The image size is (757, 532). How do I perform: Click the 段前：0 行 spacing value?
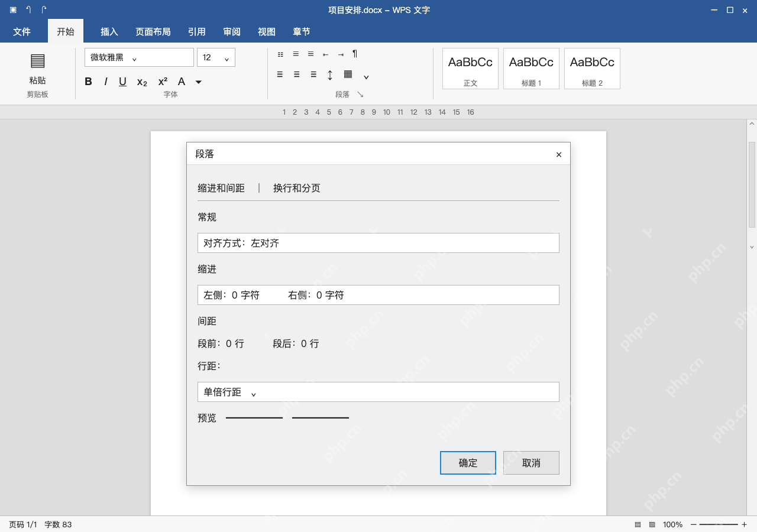coord(221,343)
